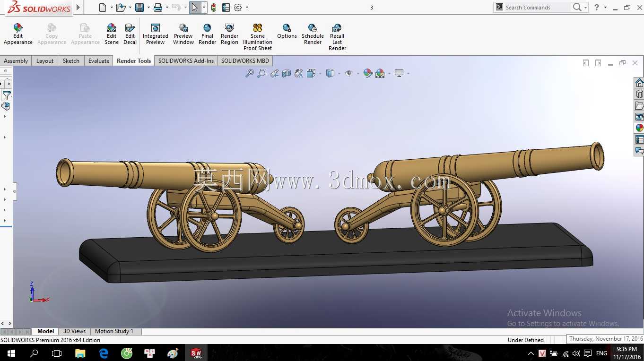Click Edit Scene in Render Tools
The image size is (644, 361).
tap(112, 34)
